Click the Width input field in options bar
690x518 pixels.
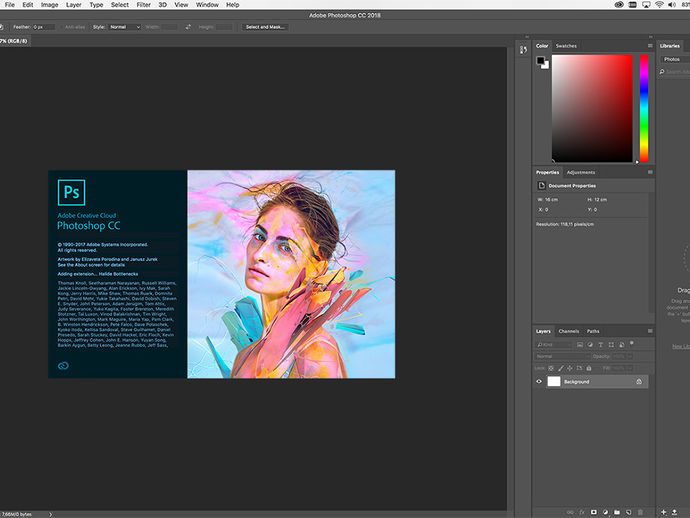(169, 27)
